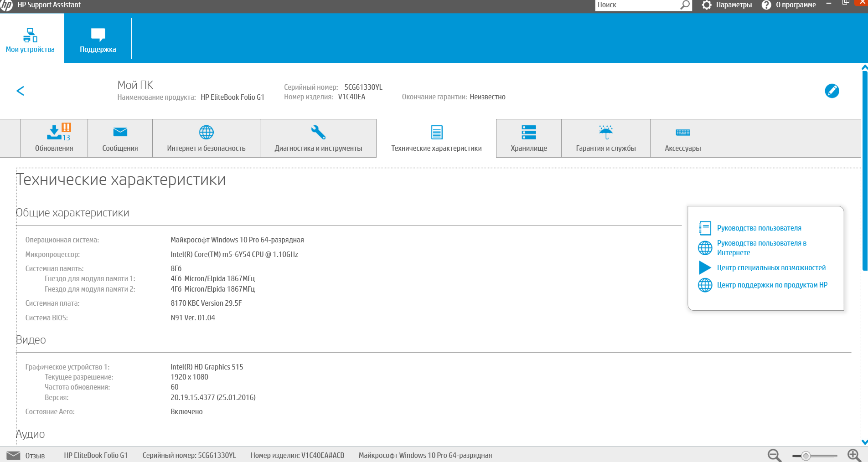This screenshot has width=868, height=462.
Task: Click the play icon beside Центр специальных возможностей
Action: (705, 267)
